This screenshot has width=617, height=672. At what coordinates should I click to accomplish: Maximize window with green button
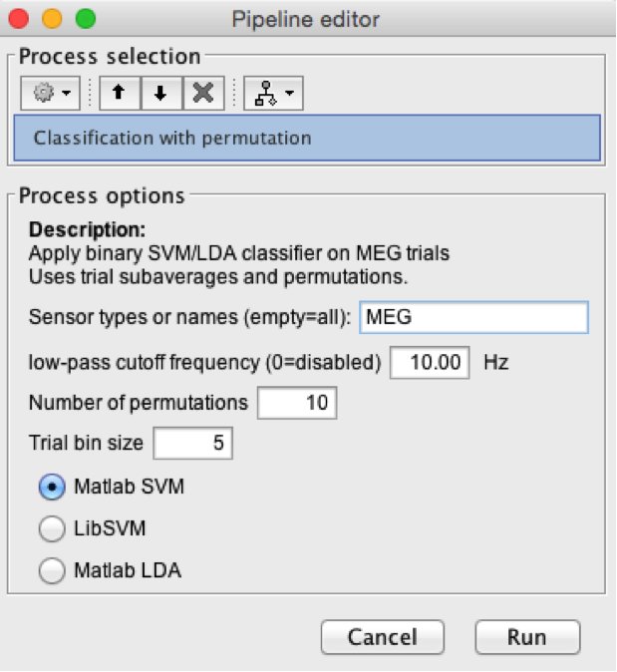86,18
